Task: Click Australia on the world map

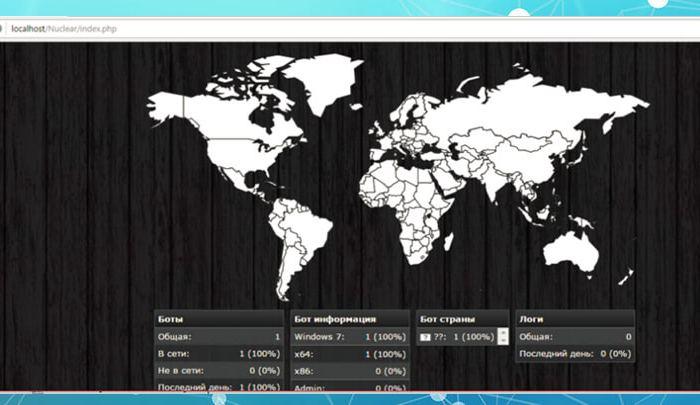Action: [x=569, y=252]
